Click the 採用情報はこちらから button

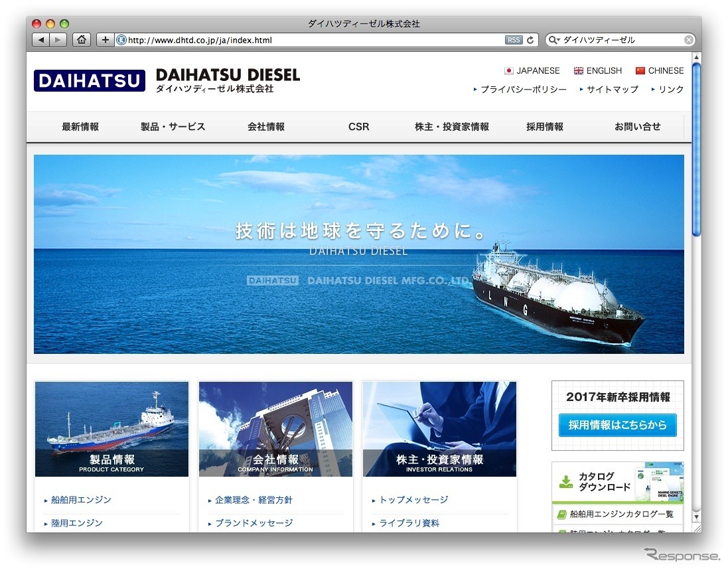(x=617, y=425)
